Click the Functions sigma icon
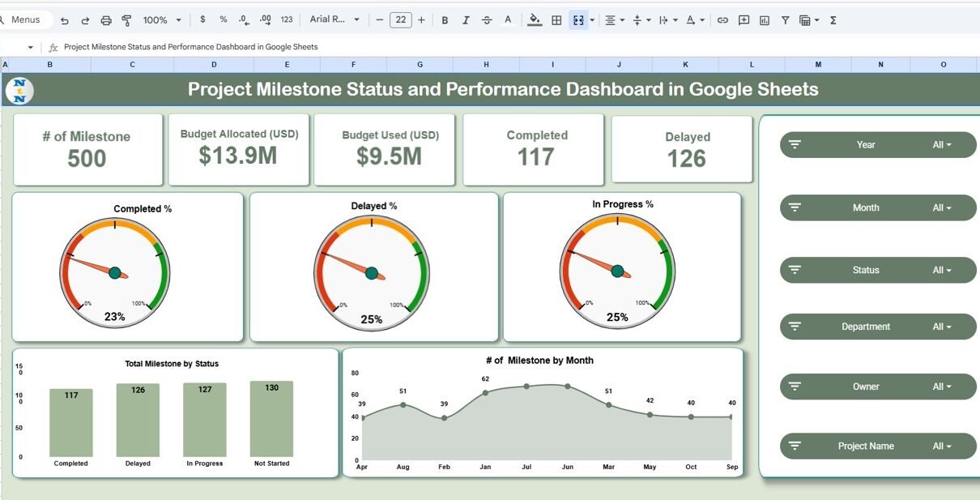Screen dimensions: 980x500 [833, 20]
